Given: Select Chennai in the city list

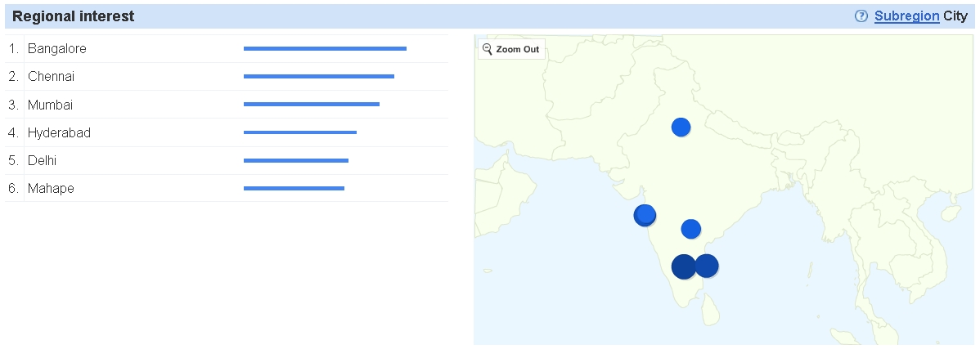Looking at the screenshot, I should click(x=51, y=77).
